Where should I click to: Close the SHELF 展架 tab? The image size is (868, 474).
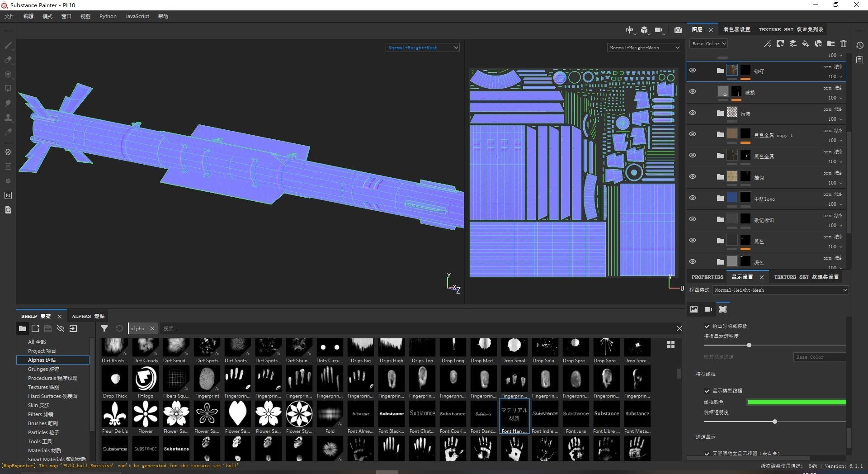point(59,316)
